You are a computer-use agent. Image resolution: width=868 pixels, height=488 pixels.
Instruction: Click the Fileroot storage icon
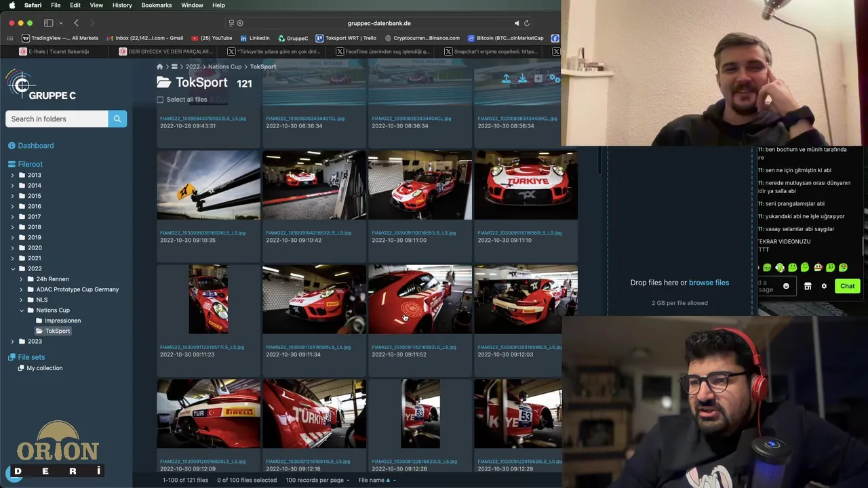pyautogui.click(x=12, y=164)
